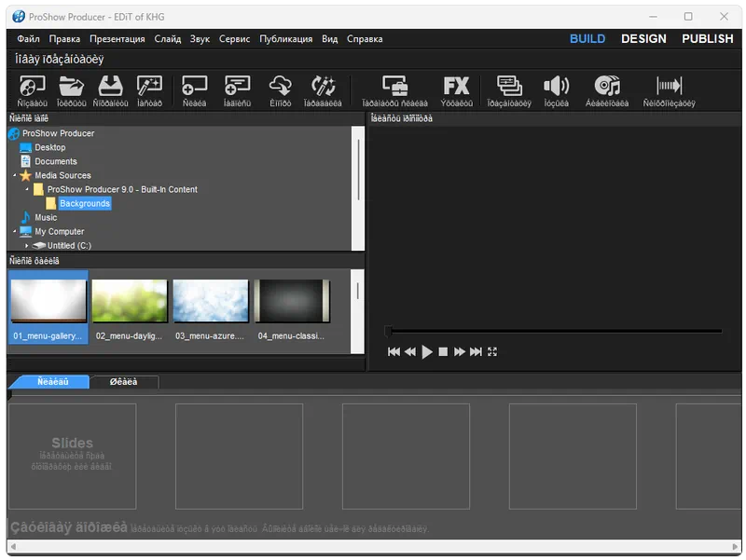
Task: Toggle full screen preview icon
Action: pos(492,352)
